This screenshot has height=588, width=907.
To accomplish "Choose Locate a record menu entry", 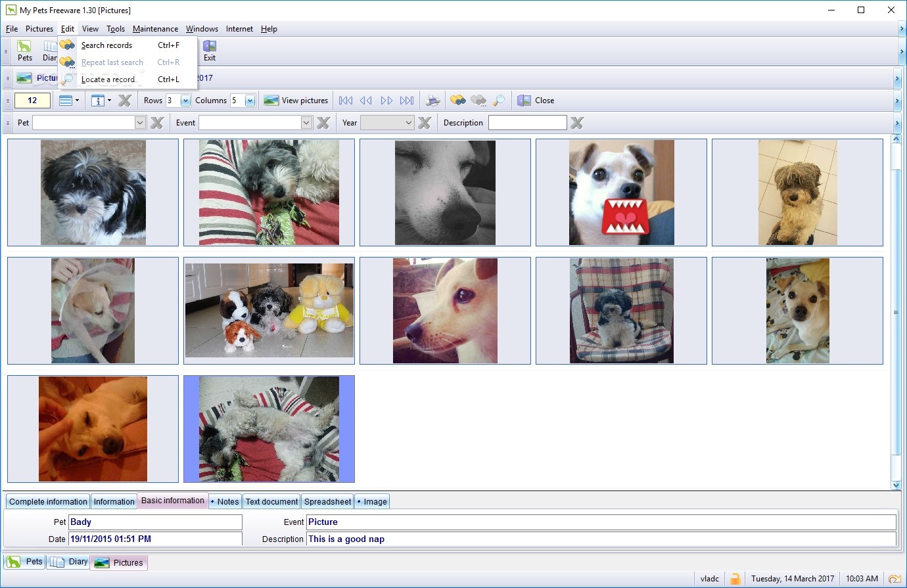I will 128,79.
